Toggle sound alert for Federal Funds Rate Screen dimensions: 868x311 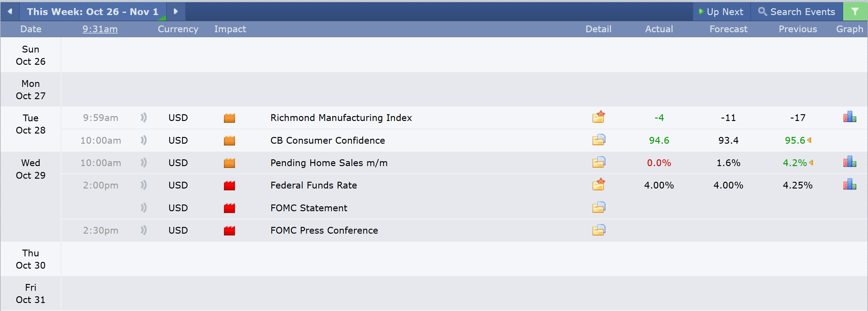tap(143, 185)
